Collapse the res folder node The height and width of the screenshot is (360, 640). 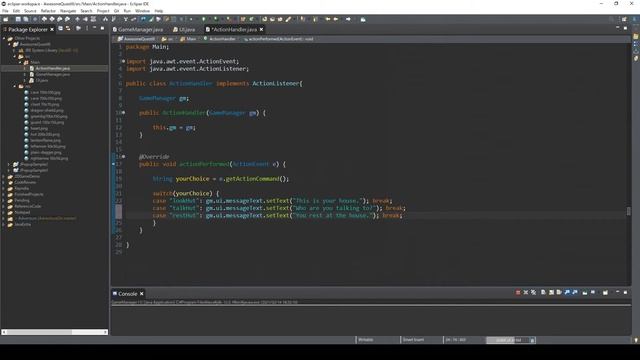click(15, 87)
